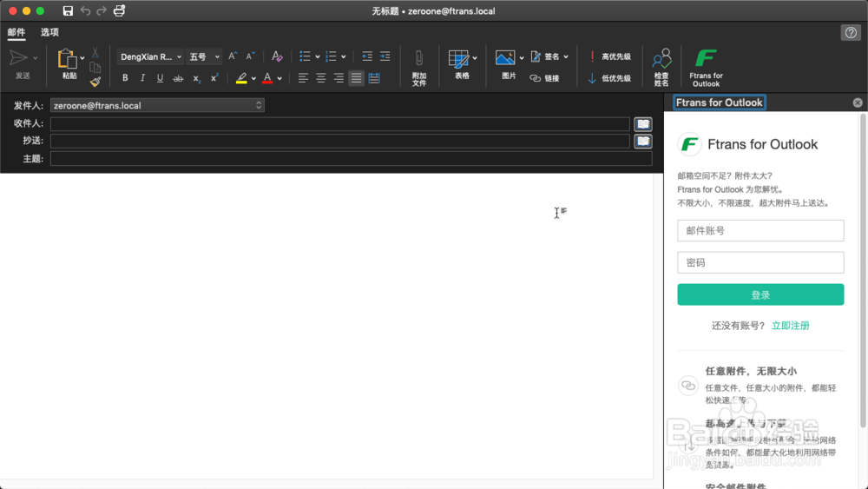868x489 pixels.
Task: Toggle Superscript formatting
Action: (214, 78)
